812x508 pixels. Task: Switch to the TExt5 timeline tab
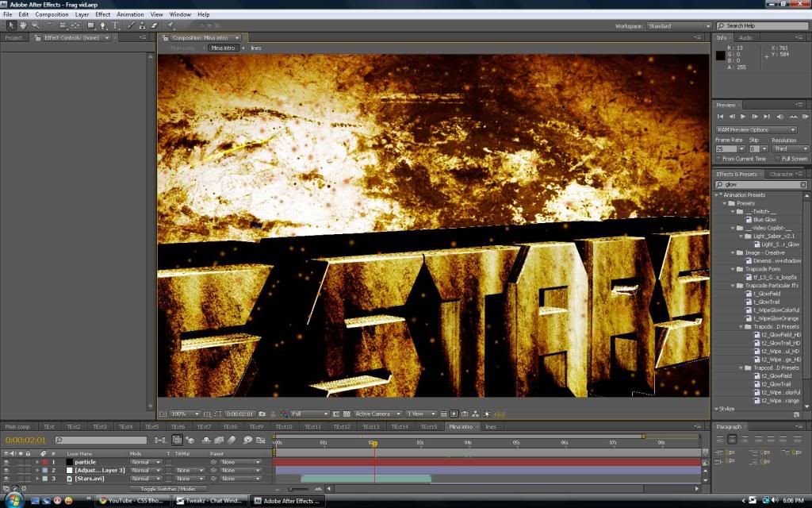pyautogui.click(x=151, y=426)
